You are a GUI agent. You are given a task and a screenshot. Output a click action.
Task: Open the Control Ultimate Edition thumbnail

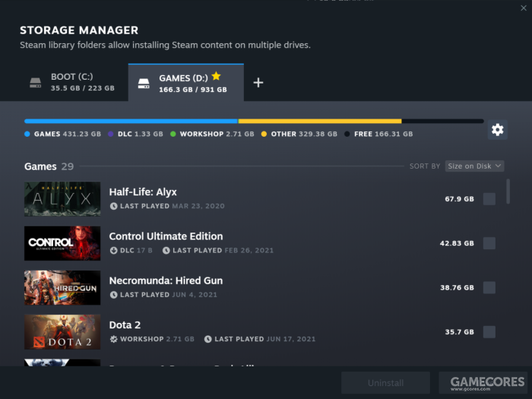62,243
